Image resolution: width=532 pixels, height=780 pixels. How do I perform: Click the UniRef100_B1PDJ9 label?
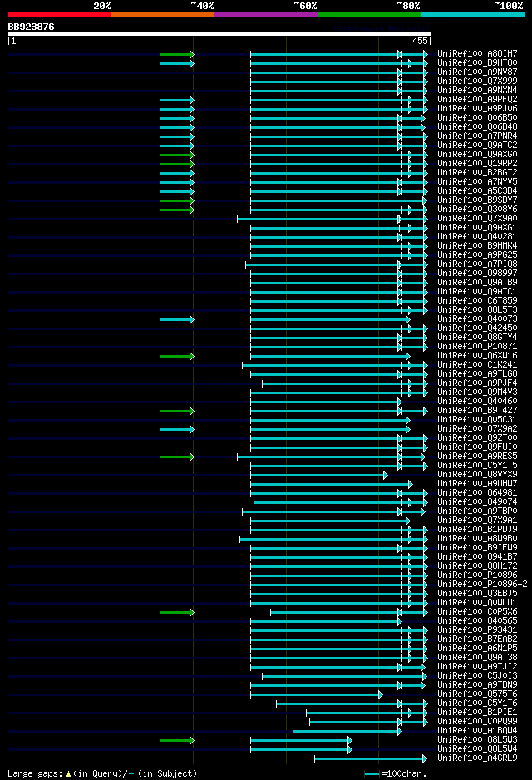[477, 530]
